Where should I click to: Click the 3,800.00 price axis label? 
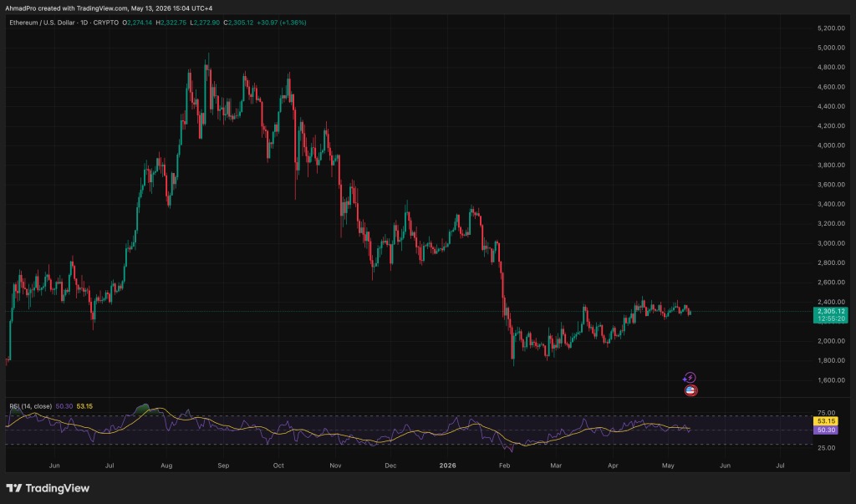[x=831, y=165]
